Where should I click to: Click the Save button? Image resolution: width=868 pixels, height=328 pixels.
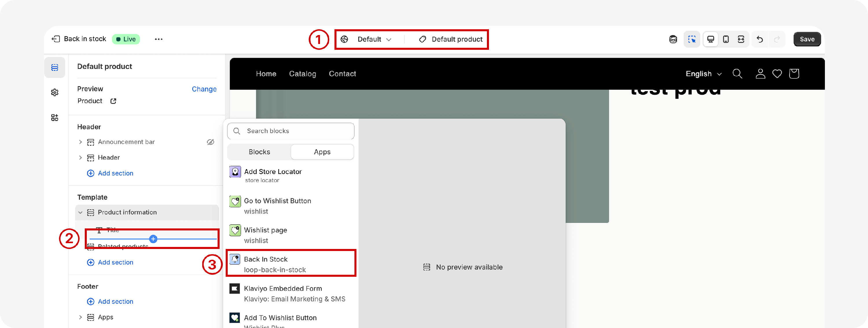click(x=807, y=39)
